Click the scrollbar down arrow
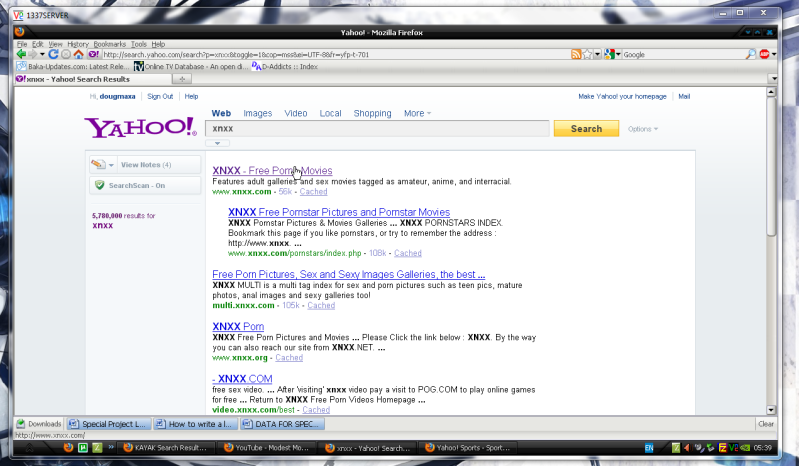This screenshot has width=799, height=466. [771, 410]
